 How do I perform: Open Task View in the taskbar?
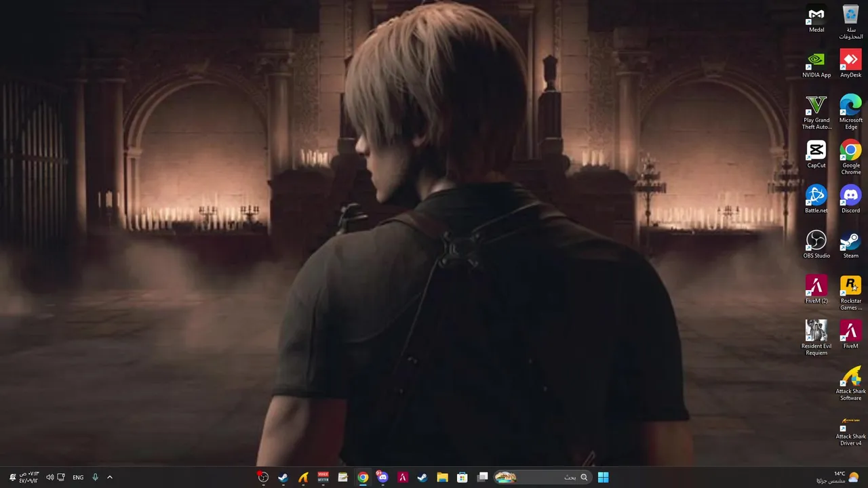[482, 477]
